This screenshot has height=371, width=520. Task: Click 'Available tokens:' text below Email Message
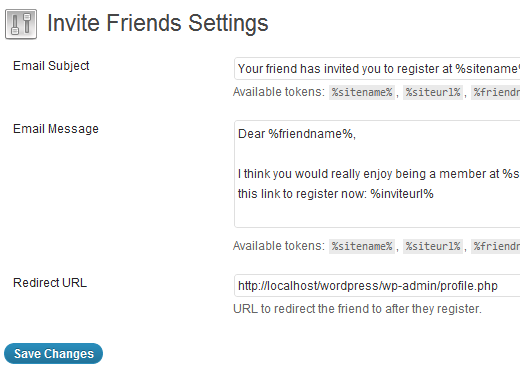coord(279,246)
